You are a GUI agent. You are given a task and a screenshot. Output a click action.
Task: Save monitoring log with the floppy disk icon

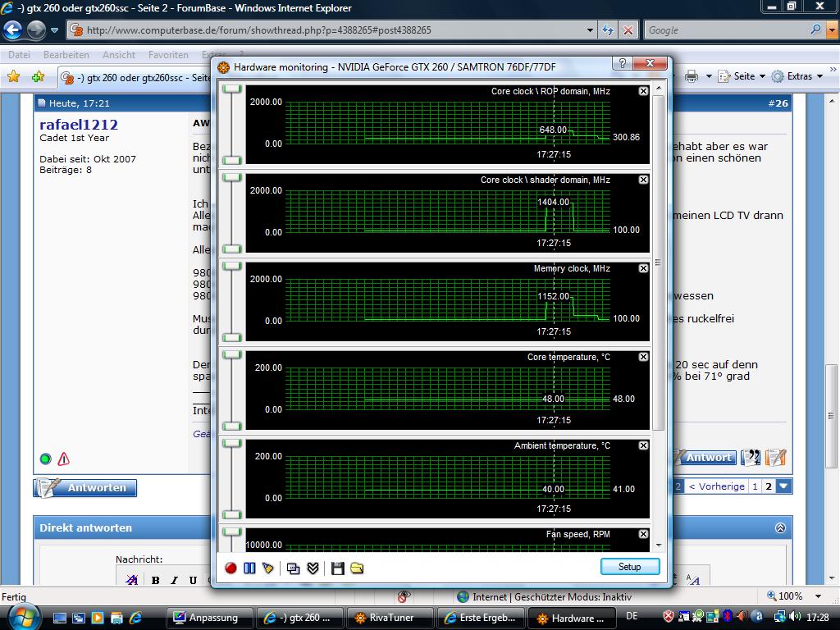(x=337, y=568)
